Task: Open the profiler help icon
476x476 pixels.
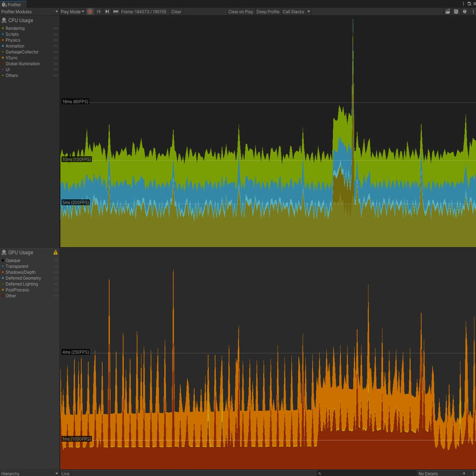Action: coord(465,11)
